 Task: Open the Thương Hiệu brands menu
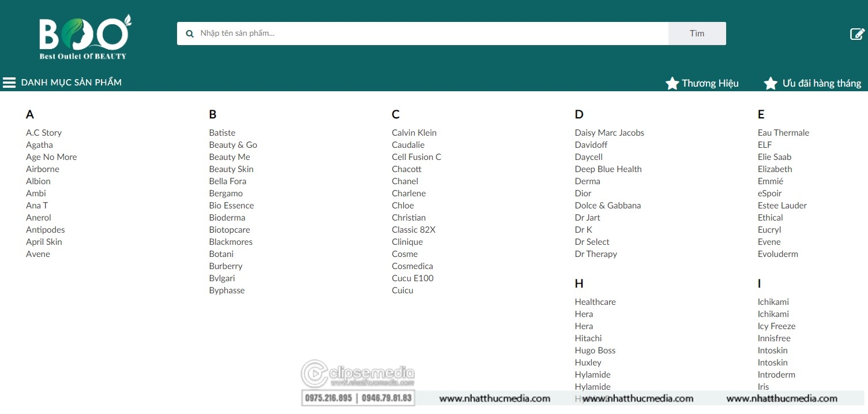click(x=710, y=84)
